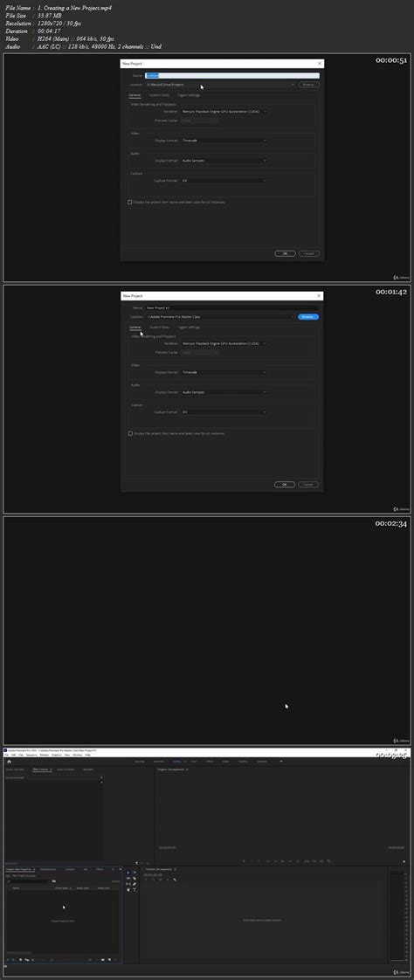Open the Program monitor button editor plus icon
Viewport: 414px width, 980px height.
click(x=404, y=860)
